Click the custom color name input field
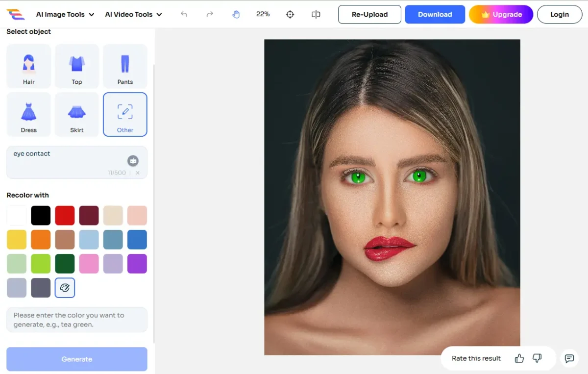Image resolution: width=588 pixels, height=374 pixels. [77, 320]
